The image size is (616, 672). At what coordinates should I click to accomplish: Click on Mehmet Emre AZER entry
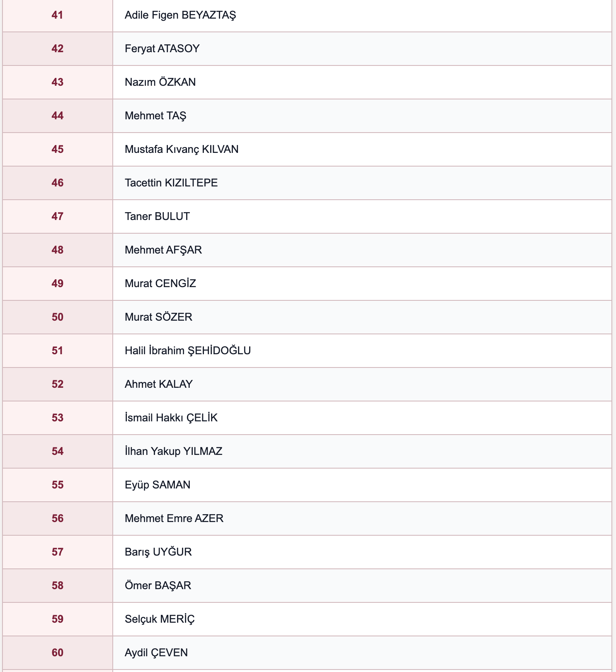click(x=174, y=518)
